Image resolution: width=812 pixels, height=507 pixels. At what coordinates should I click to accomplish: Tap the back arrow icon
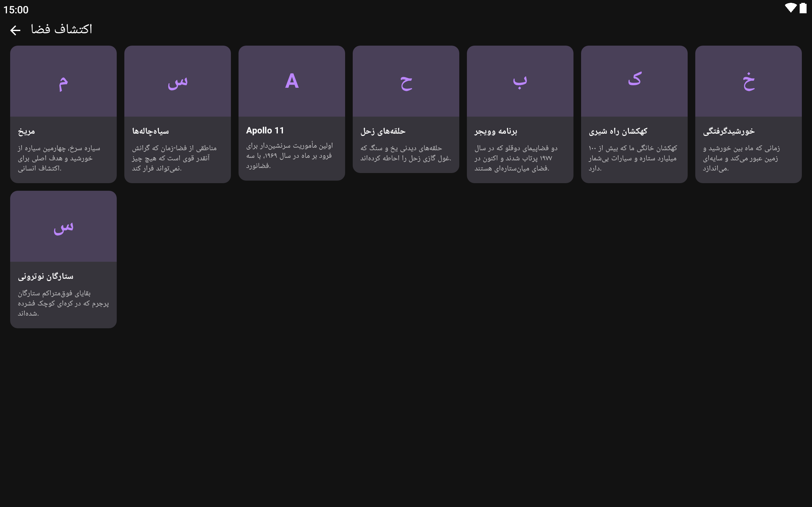click(15, 30)
